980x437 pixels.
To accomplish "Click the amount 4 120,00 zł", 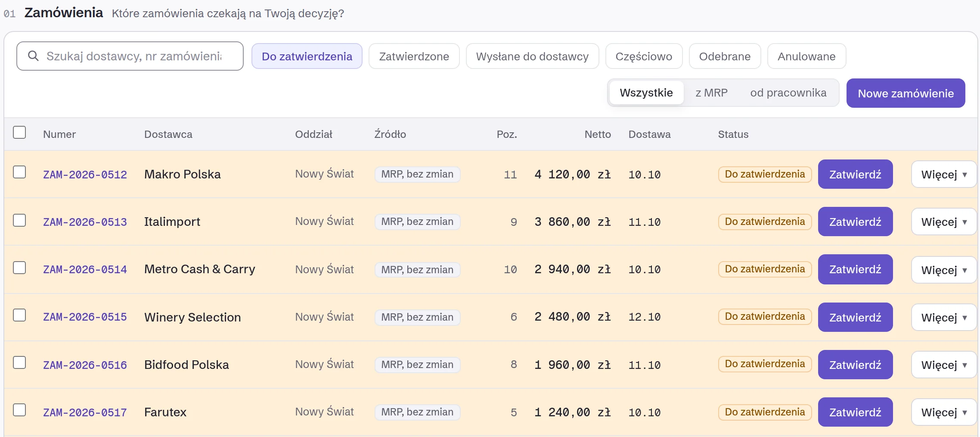I will pyautogui.click(x=573, y=175).
